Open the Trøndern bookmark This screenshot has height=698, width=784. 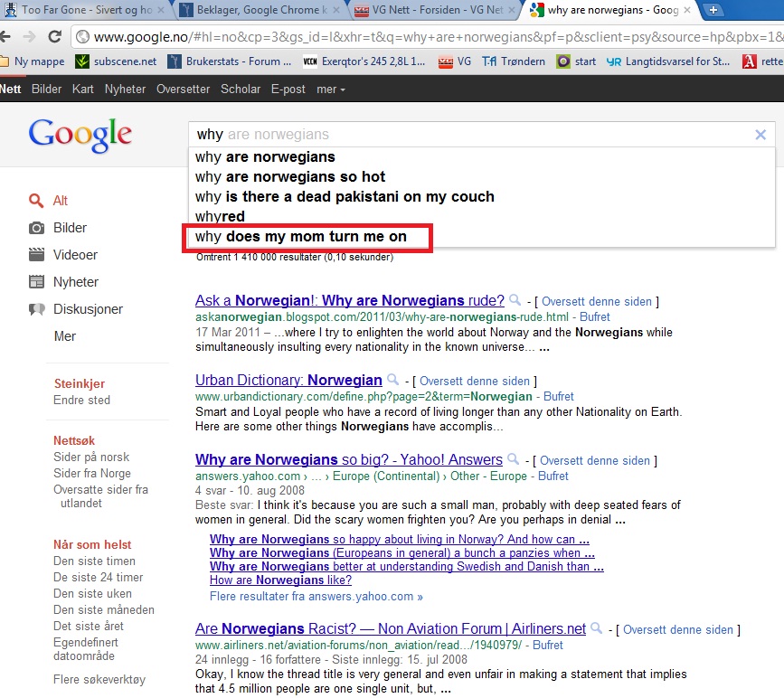point(514,61)
